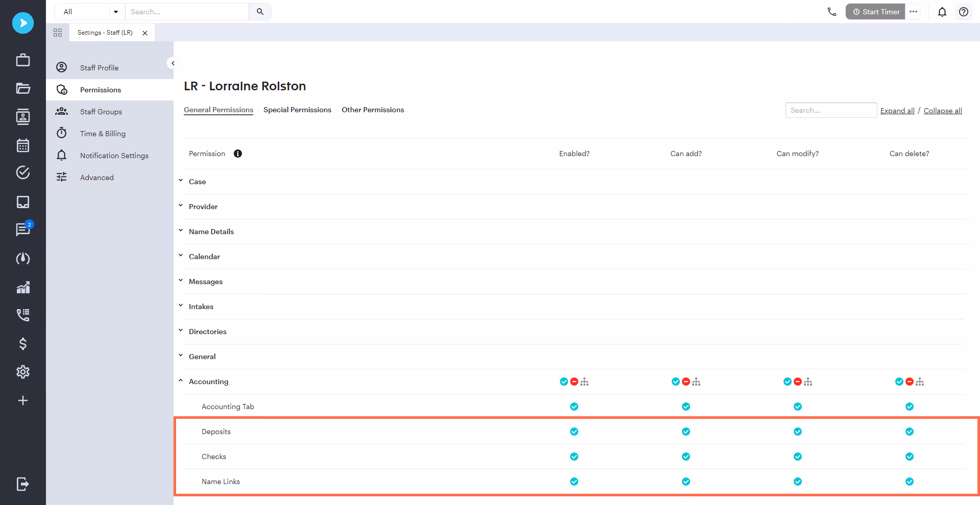980x505 pixels.
Task: Open the reports chart icon in sidebar
Action: [23, 287]
